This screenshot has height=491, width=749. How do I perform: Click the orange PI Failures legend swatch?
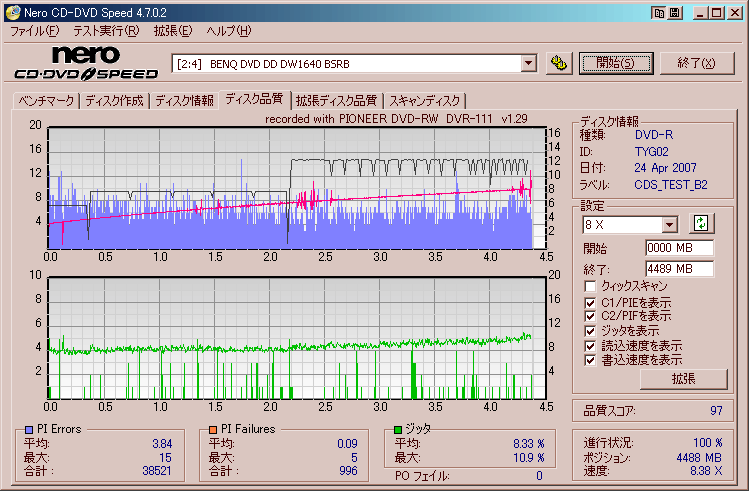[213, 429]
